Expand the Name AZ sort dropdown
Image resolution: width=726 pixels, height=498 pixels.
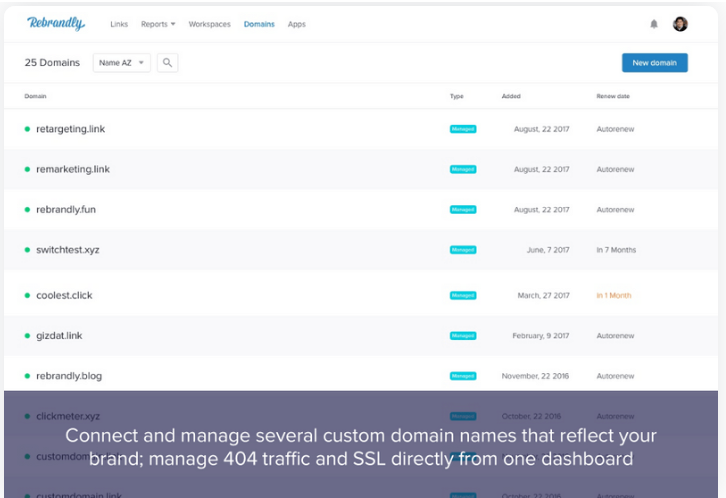pyautogui.click(x=121, y=63)
